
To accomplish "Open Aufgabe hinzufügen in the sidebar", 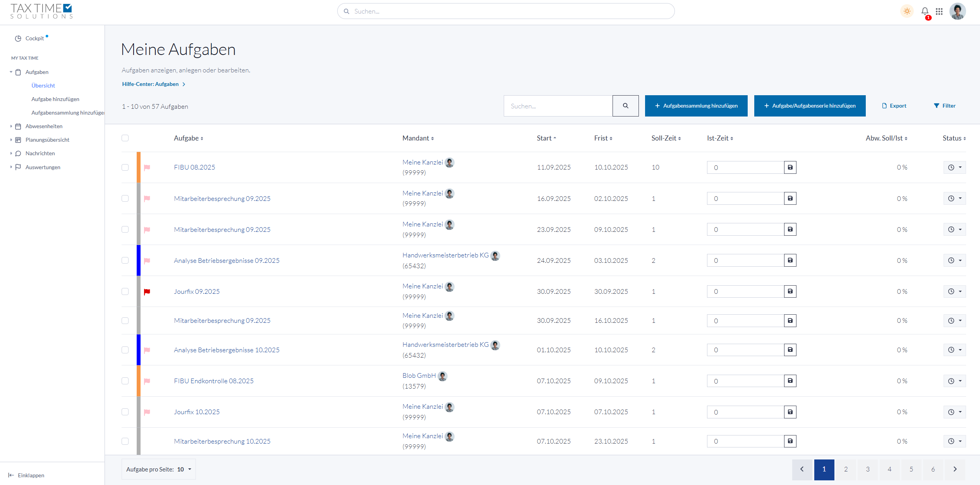I will [55, 99].
